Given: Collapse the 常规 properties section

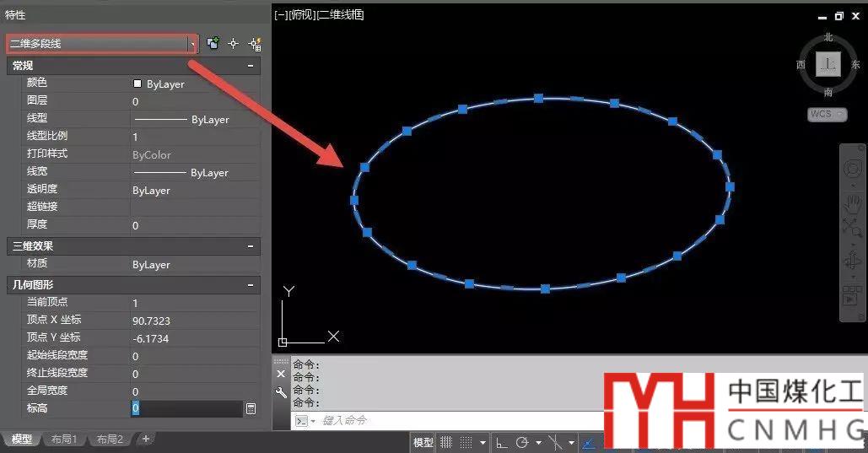Looking at the screenshot, I should [x=251, y=65].
